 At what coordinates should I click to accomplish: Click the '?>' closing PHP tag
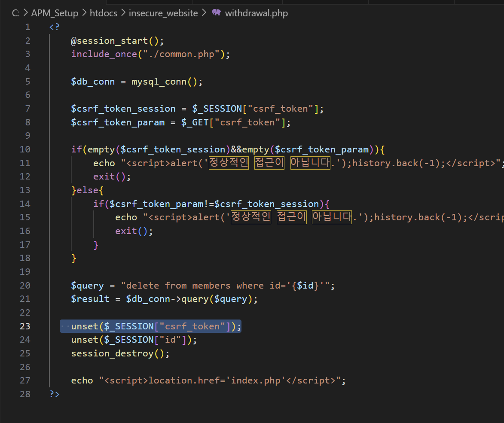tap(55, 394)
